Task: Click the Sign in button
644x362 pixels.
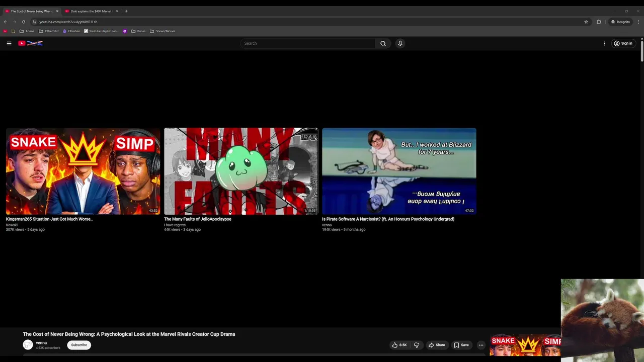Action: click(x=623, y=43)
